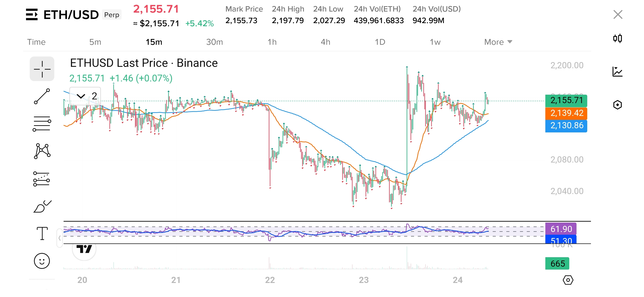Open the hexagon chart settings icon
Image resolution: width=644 pixels, height=297 pixels.
point(618,105)
